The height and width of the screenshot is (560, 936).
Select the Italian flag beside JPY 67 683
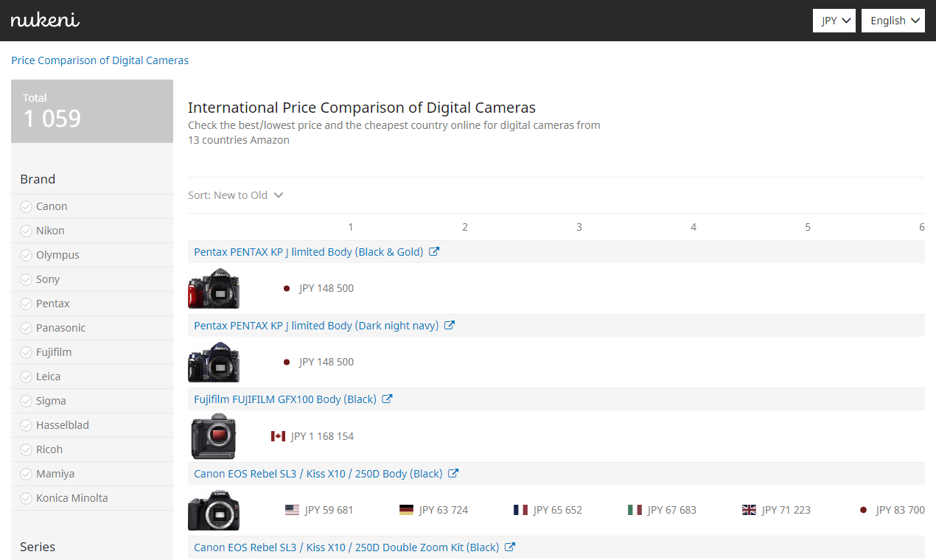[x=635, y=509]
